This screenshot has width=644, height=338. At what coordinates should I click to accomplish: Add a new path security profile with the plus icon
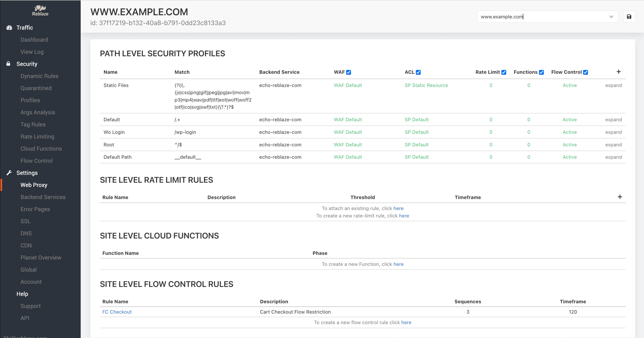pos(619,72)
